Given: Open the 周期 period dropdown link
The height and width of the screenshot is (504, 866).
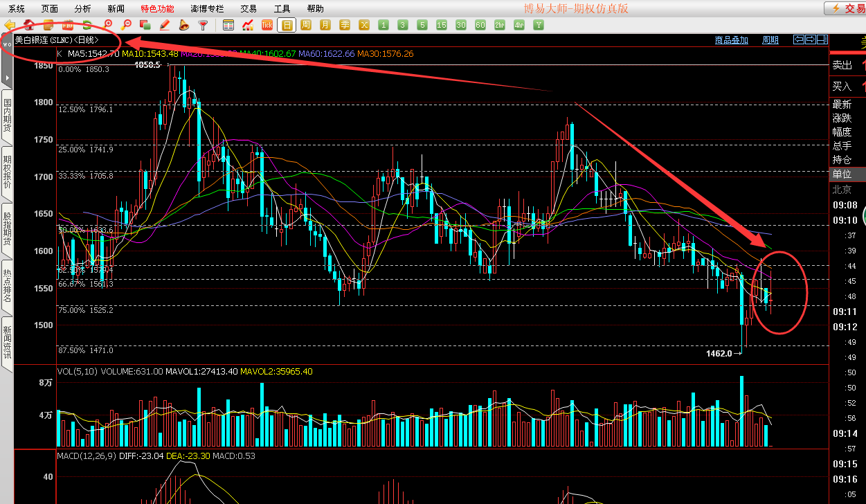Looking at the screenshot, I should coord(770,40).
